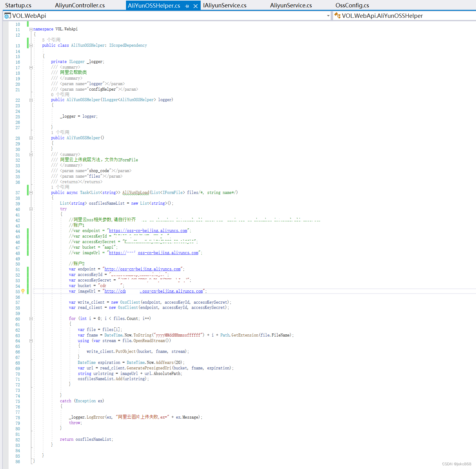Click '1 个引用' above the parameterless constructor

[60, 132]
